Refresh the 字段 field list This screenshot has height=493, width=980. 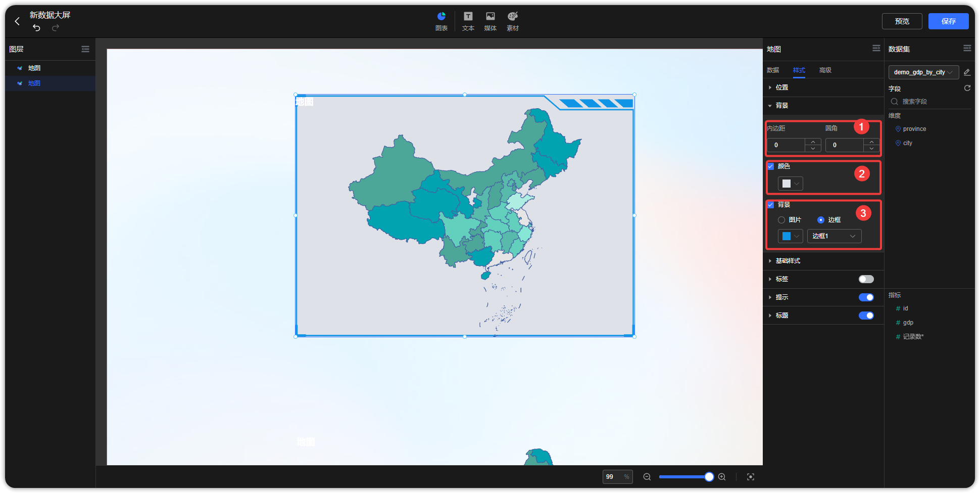[967, 88]
